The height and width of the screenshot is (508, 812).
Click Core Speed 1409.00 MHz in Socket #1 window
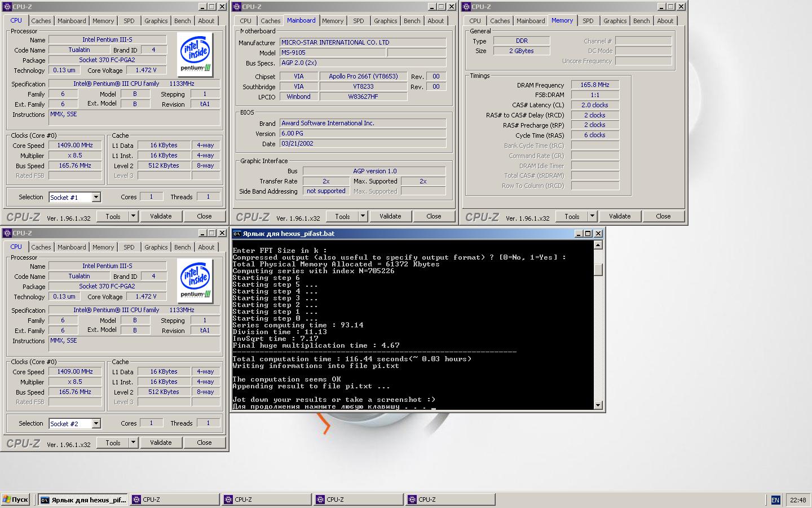tap(75, 145)
